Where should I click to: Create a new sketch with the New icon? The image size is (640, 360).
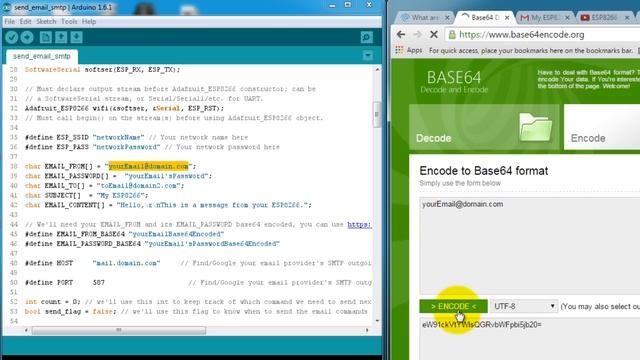[45, 38]
